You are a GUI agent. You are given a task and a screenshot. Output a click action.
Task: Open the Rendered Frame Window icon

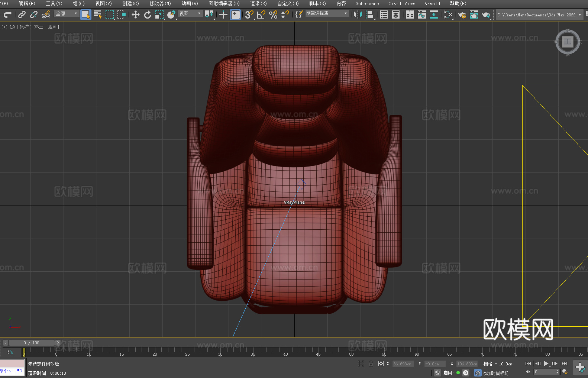(474, 14)
